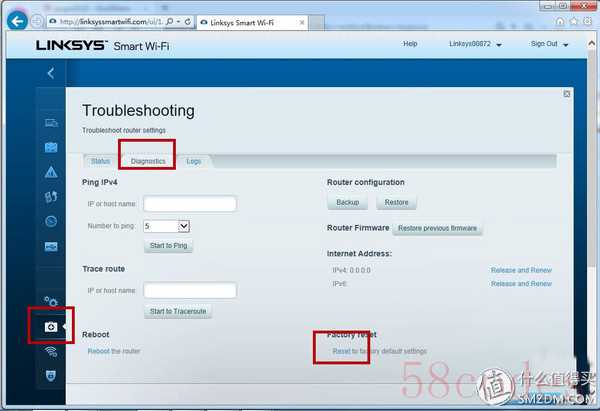This screenshot has width=600, height=411.
Task: Open the Linksys00872 account dropdown
Action: click(x=478, y=44)
